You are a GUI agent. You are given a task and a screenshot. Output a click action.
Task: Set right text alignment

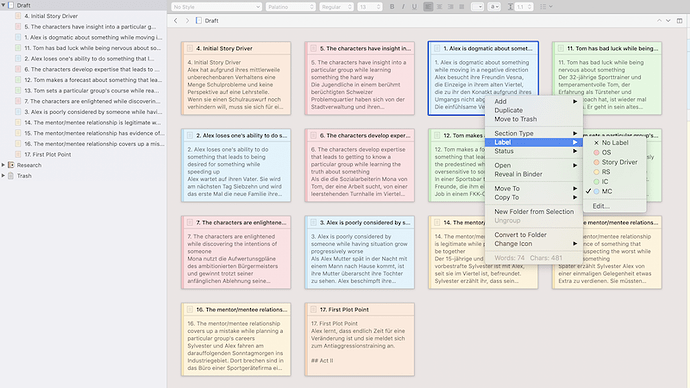[x=450, y=7]
